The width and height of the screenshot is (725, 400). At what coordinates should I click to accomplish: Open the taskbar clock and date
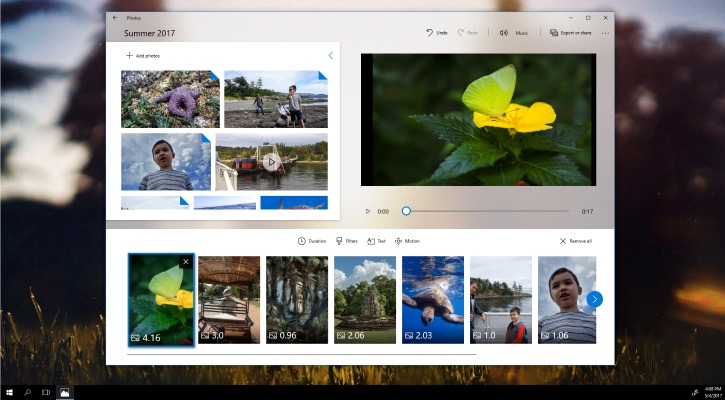712,393
